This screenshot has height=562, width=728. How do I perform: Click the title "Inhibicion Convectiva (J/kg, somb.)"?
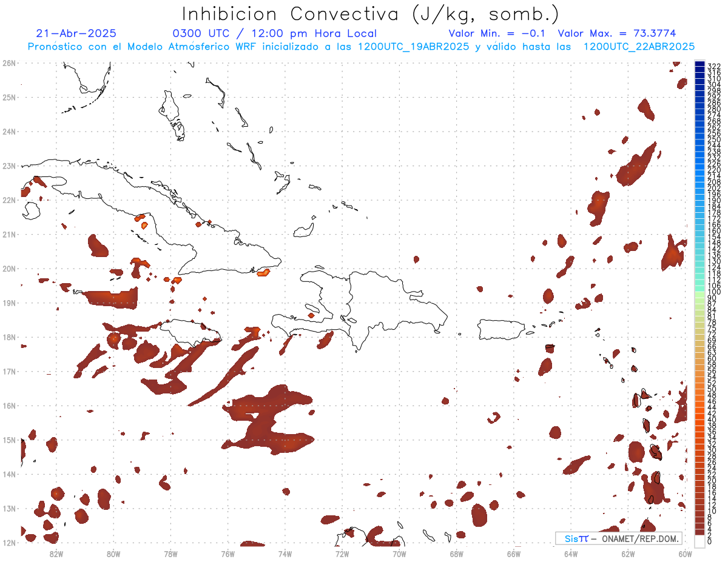click(371, 15)
